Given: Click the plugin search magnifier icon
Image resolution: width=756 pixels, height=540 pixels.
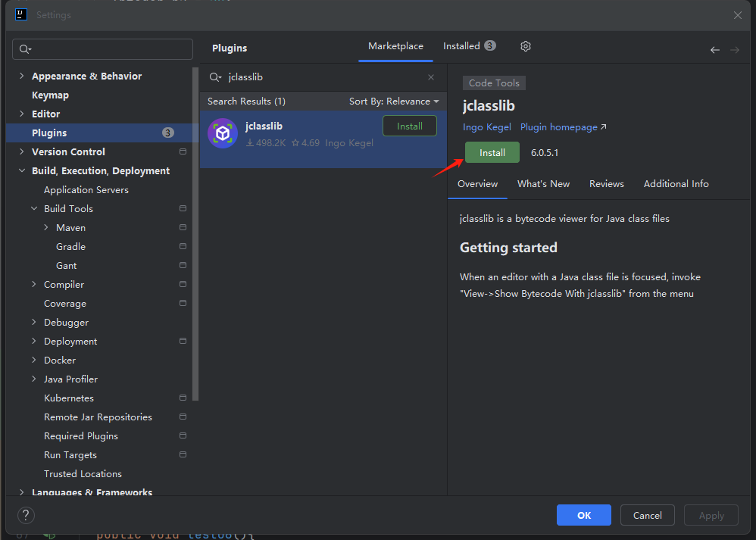Looking at the screenshot, I should coord(215,77).
